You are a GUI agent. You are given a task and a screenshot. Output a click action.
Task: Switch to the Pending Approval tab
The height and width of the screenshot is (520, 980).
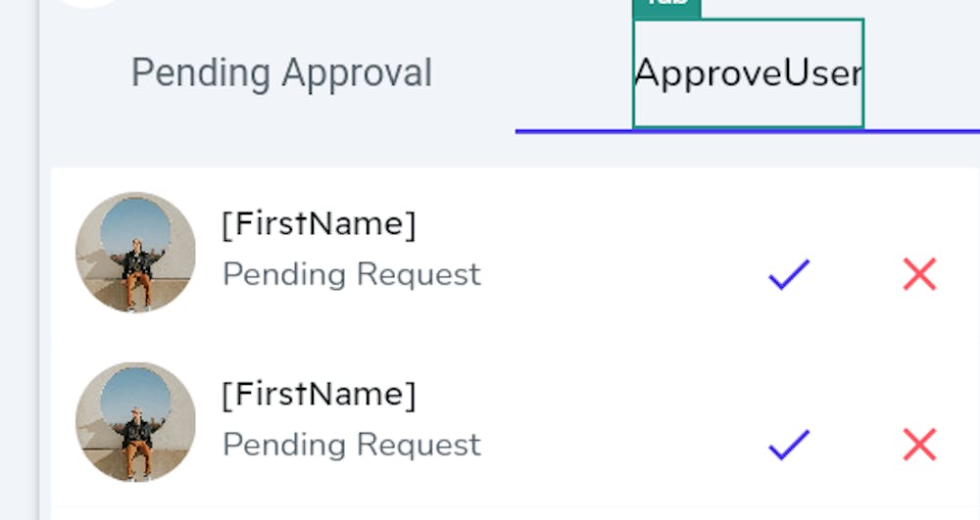[281, 73]
